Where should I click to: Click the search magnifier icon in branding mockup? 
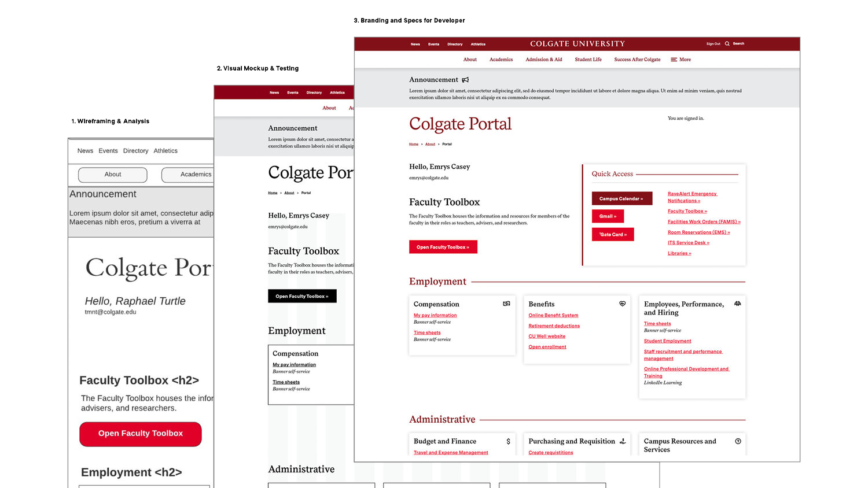point(727,44)
